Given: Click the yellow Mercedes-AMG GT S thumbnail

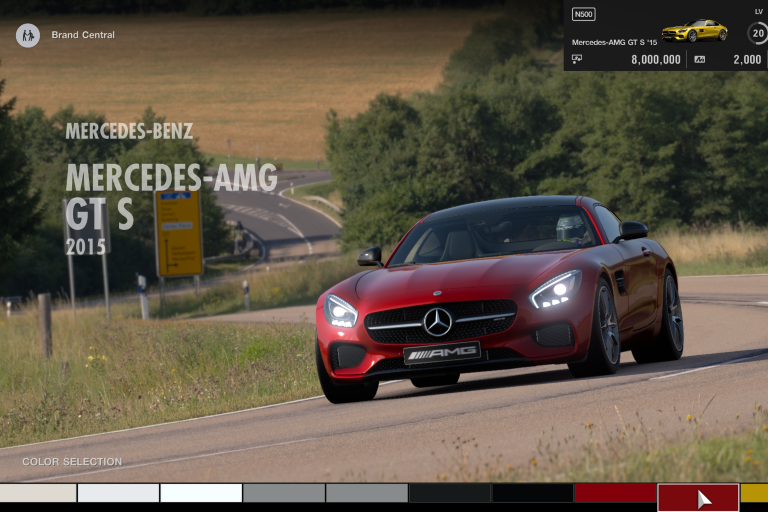Looking at the screenshot, I should pos(695,31).
